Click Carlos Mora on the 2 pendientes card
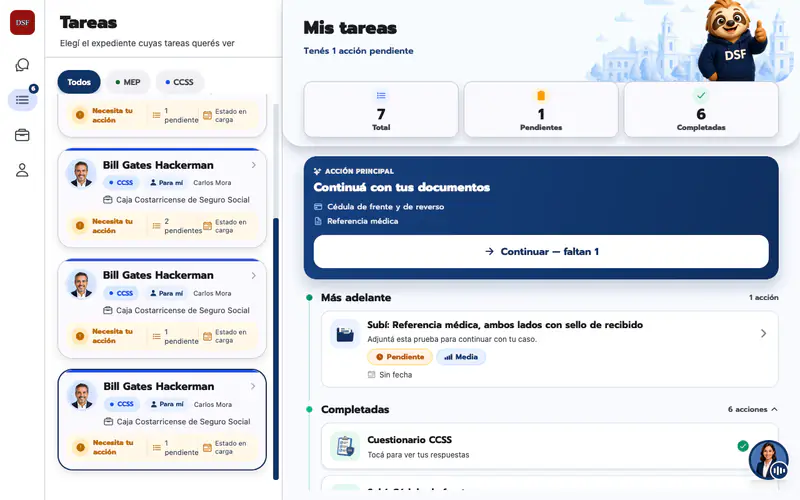Viewport: 800px width, 500px height. click(x=212, y=182)
